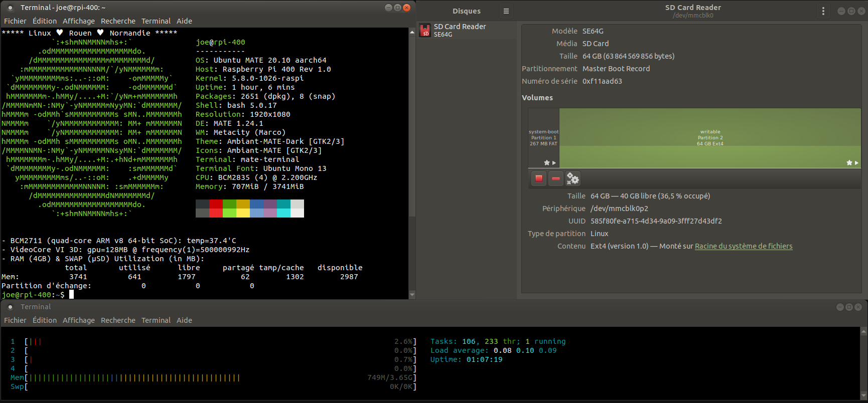
Task: Open drive options three-dot menu
Action: [823, 11]
